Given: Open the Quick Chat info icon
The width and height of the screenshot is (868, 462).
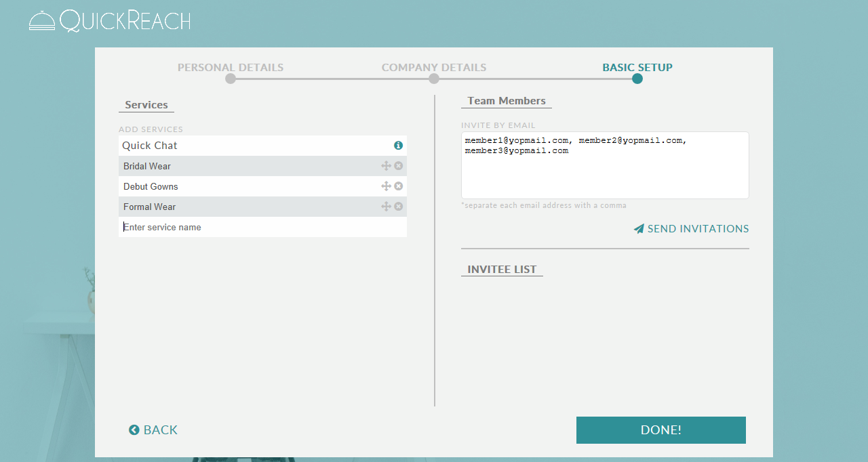Looking at the screenshot, I should [398, 146].
